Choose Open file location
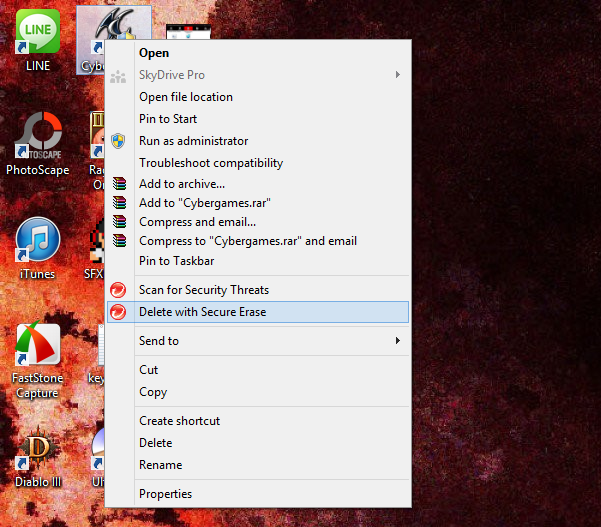 258,97
